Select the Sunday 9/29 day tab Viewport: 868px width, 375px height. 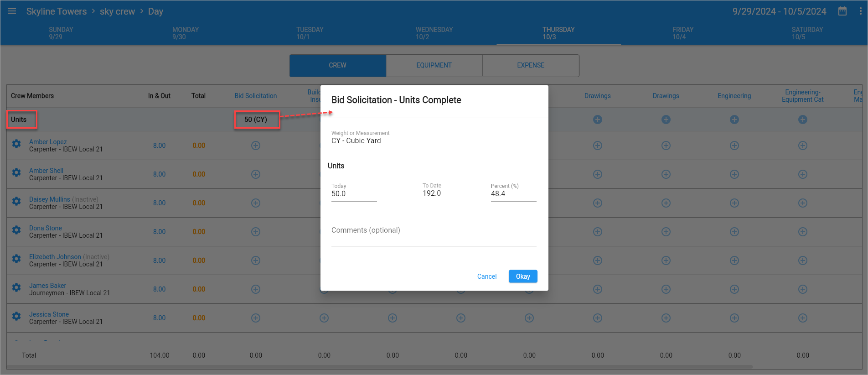(x=61, y=33)
